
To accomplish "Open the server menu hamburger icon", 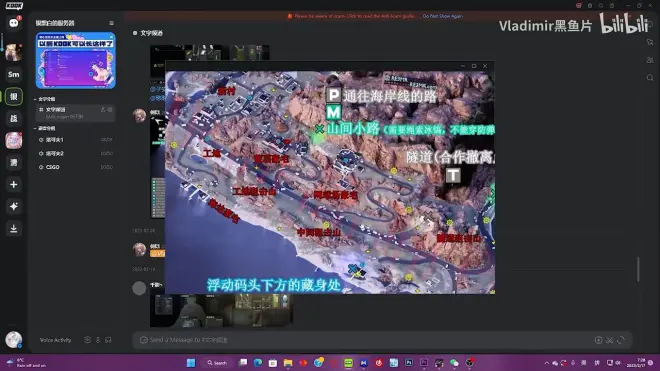I will (111, 23).
